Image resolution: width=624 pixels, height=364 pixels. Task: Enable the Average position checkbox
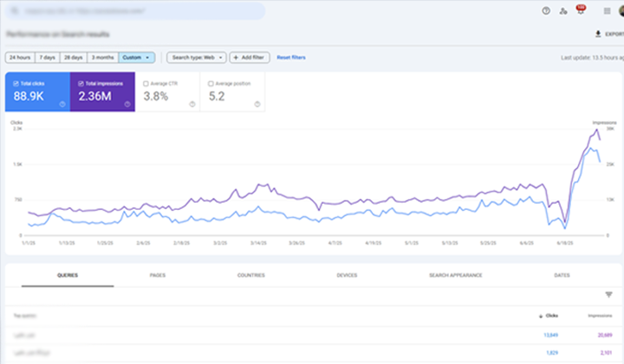210,84
